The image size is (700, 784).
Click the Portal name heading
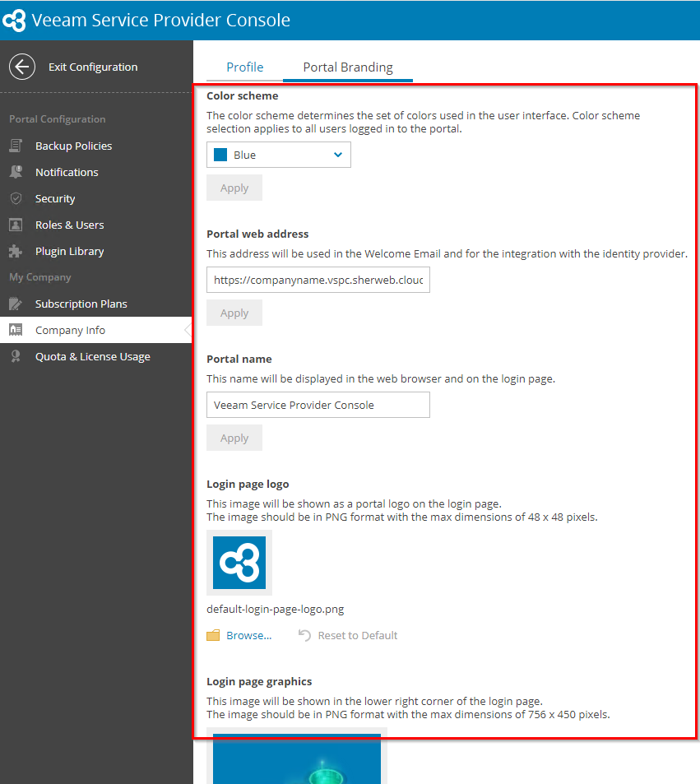coord(239,359)
